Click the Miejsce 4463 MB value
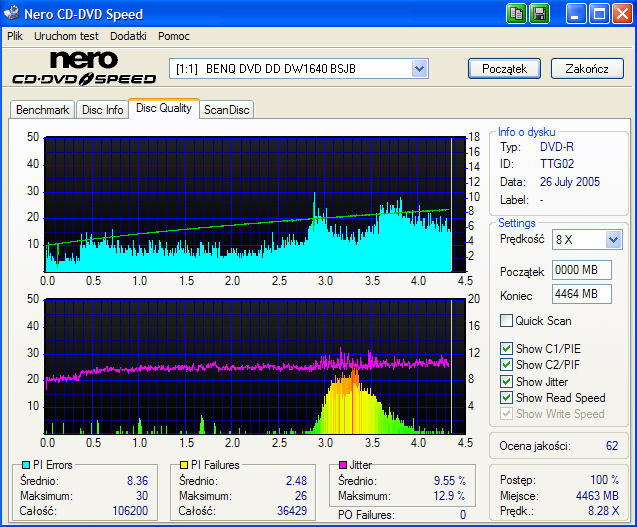 click(597, 496)
